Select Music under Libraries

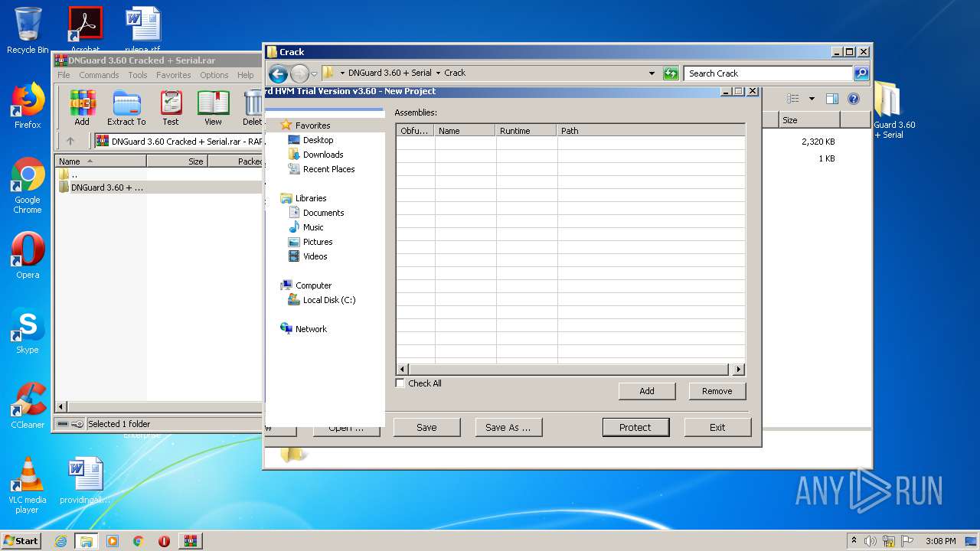[x=313, y=227]
